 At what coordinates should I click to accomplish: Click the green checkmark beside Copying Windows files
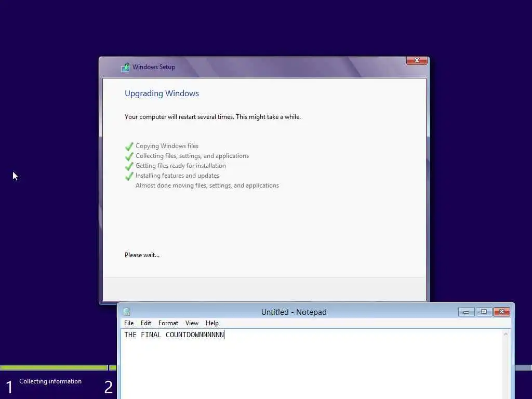point(129,147)
